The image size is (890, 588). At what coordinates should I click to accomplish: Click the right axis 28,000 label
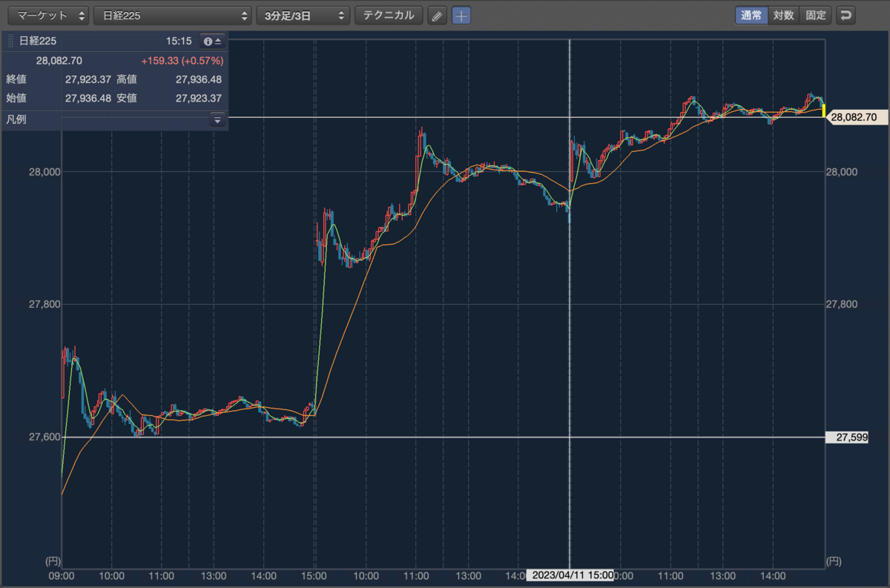[843, 172]
